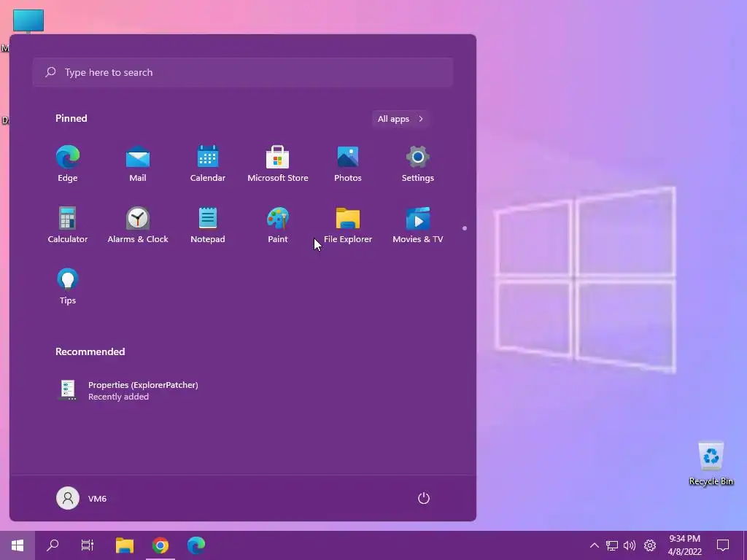The height and width of the screenshot is (560, 747).
Task: Open Alarms & Clock app
Action: coord(138,226)
